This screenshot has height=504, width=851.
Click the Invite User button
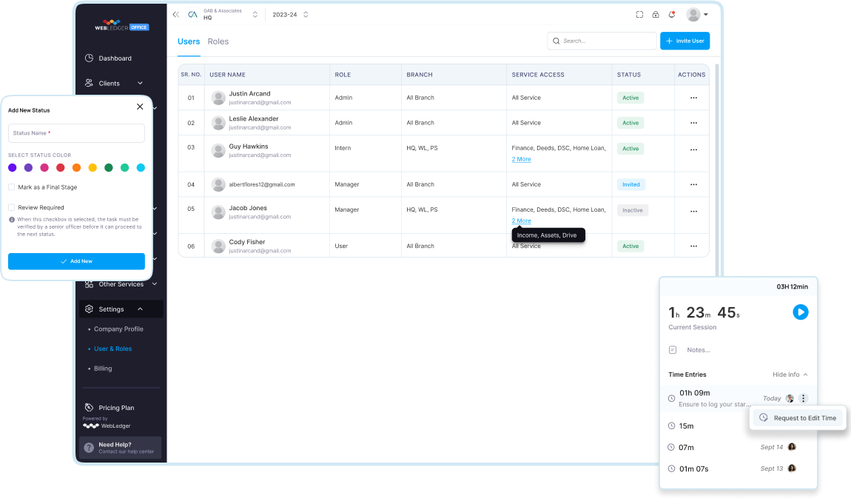point(684,41)
